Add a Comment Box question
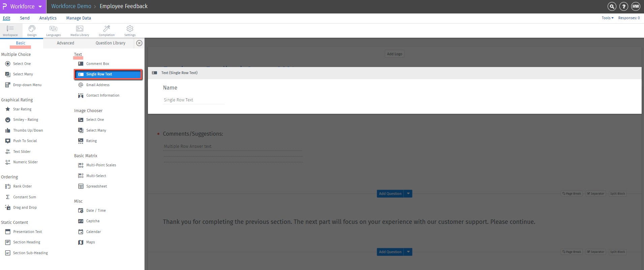644x270 pixels. click(x=94, y=64)
